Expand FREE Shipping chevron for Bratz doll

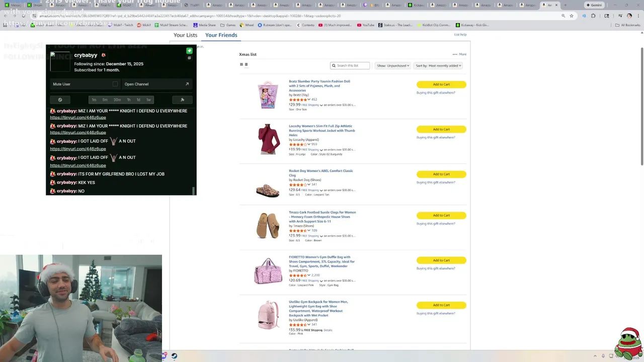click(321, 105)
